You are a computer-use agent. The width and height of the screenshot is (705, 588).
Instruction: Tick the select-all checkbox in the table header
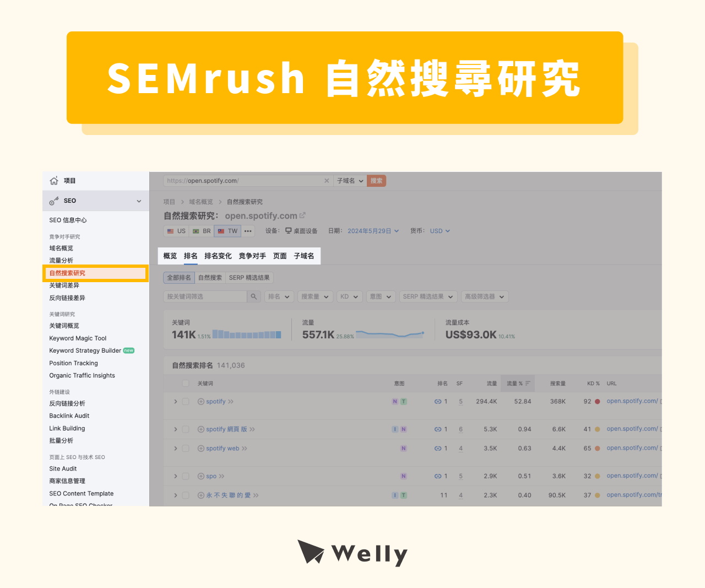point(186,384)
